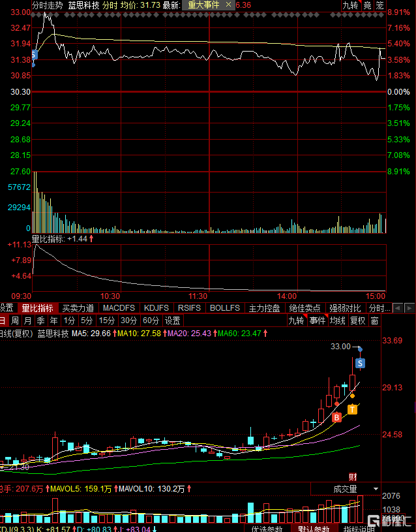Image resolution: width=416 pixels, height=532 pixels.
Task: Select the 5分 period
Action: 87,321
